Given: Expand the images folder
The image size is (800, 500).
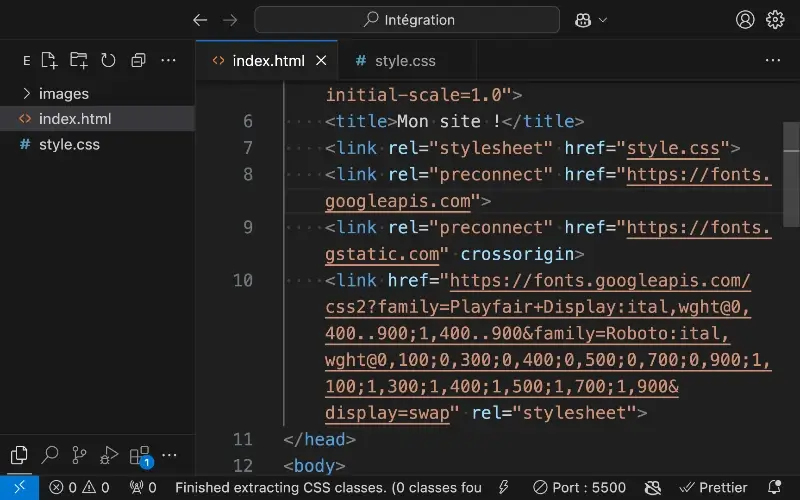Looking at the screenshot, I should click(x=97, y=93).
